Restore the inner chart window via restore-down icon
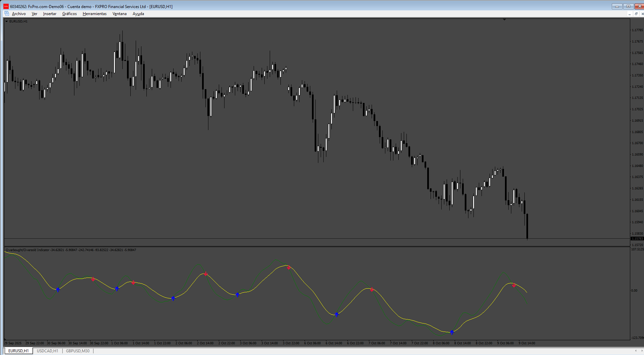The height and width of the screenshot is (355, 644). [x=636, y=14]
